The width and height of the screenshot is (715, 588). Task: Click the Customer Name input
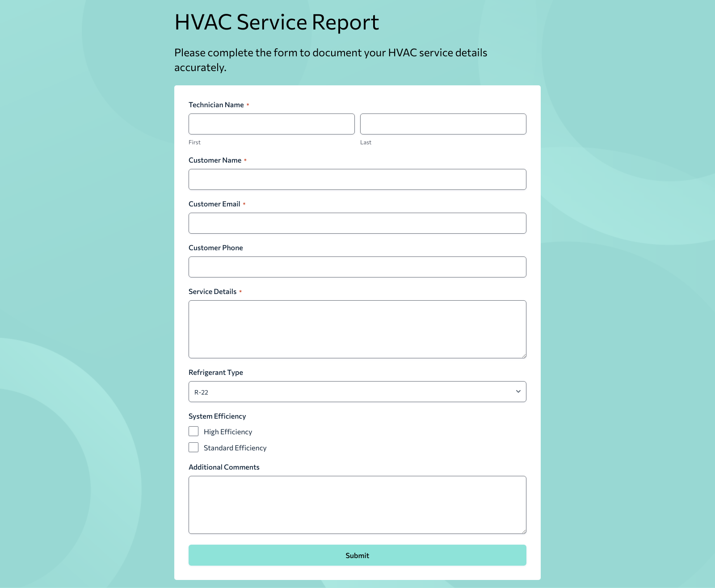pos(357,179)
